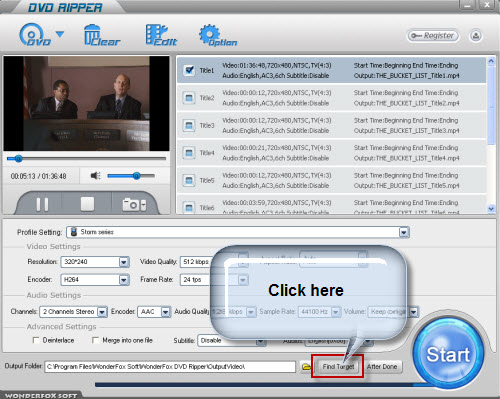
Task: Check the Title4 checkbox
Action: (x=189, y=153)
